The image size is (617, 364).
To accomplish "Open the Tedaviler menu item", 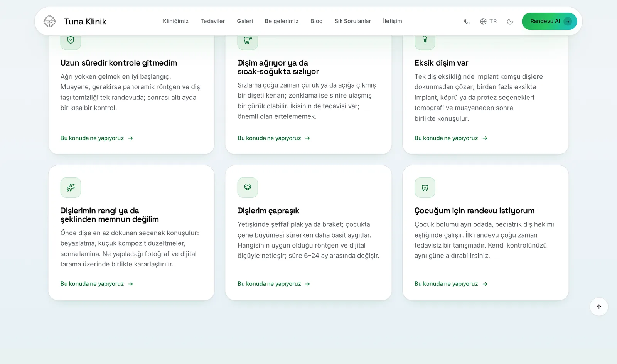I will (212, 21).
